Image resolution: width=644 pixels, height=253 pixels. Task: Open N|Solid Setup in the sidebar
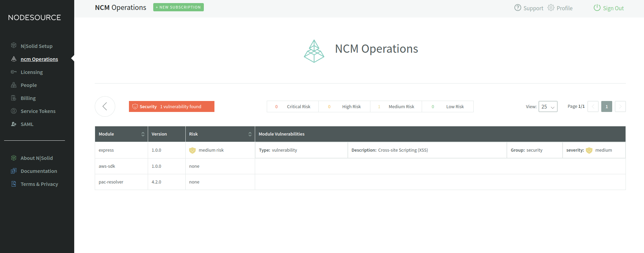point(37,46)
